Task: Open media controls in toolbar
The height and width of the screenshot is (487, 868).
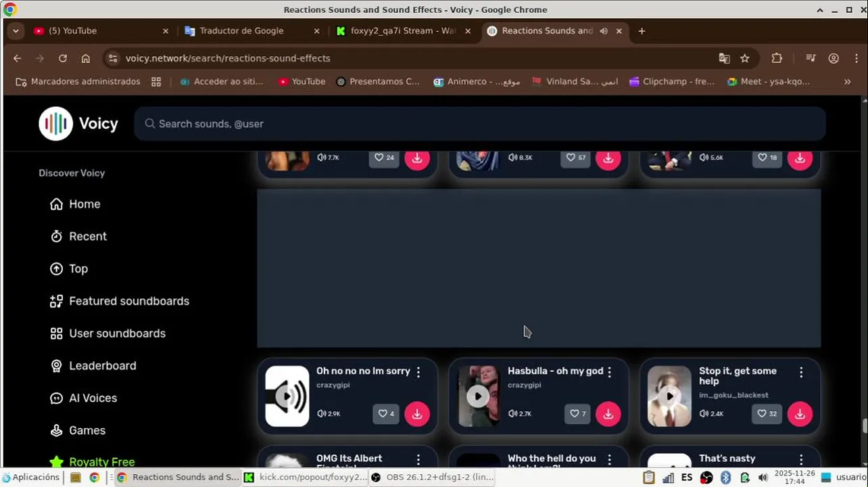Action: click(x=811, y=59)
